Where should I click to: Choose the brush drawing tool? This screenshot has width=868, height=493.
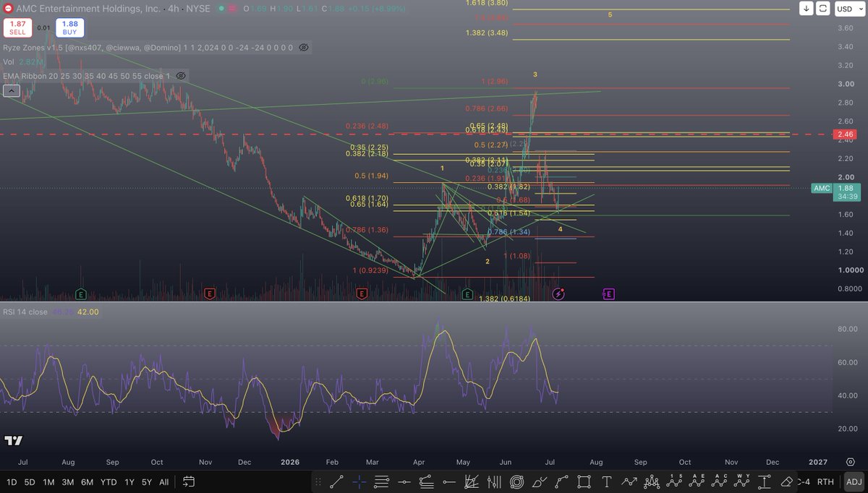(x=539, y=481)
